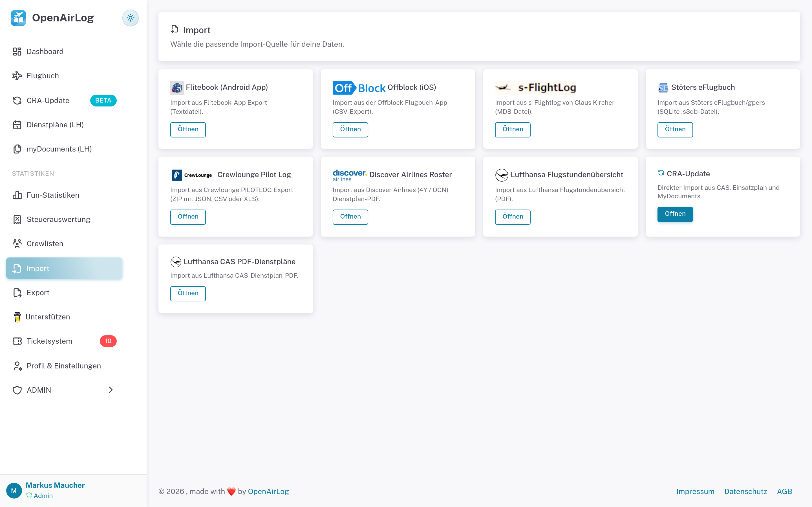Click the Lufthansa crane logo in Flugstundenübersicht
Image resolution: width=812 pixels, height=507 pixels.
[502, 175]
